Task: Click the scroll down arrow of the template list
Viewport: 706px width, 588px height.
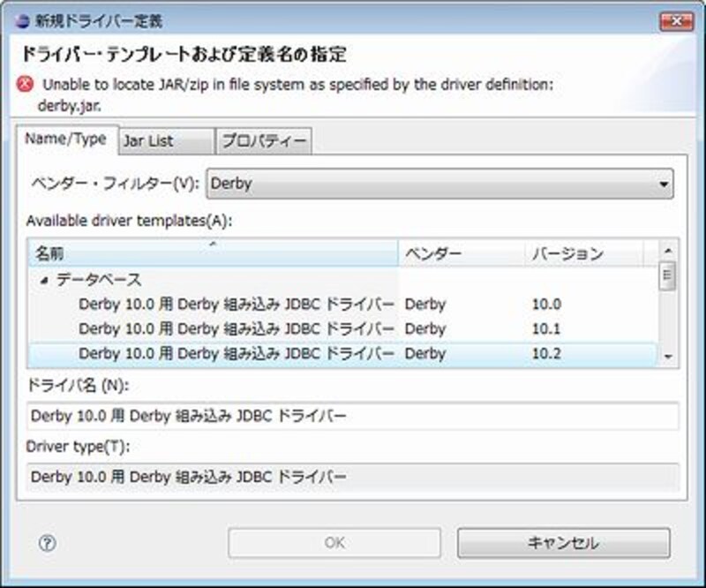Action: pyautogui.click(x=668, y=357)
